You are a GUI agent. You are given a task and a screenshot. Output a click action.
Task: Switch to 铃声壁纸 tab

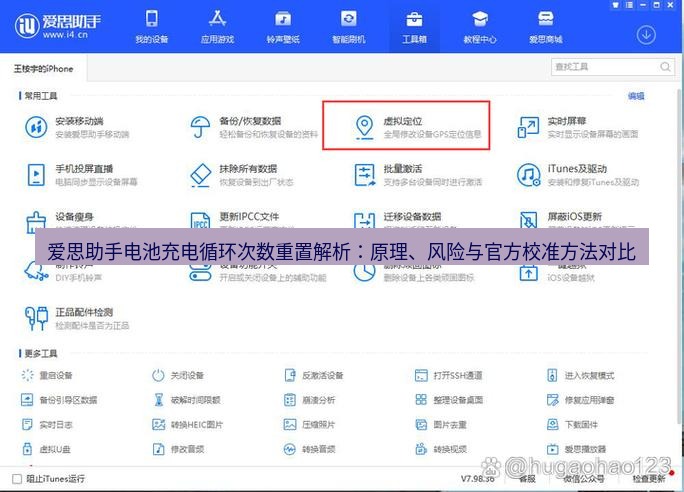tap(283, 27)
